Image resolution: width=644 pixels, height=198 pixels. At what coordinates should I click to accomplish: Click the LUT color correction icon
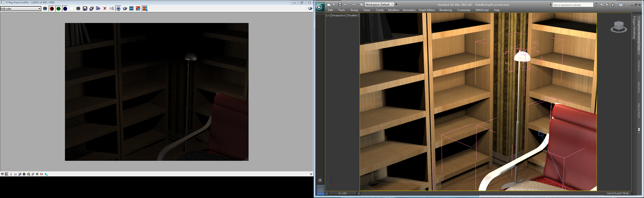[33, 174]
